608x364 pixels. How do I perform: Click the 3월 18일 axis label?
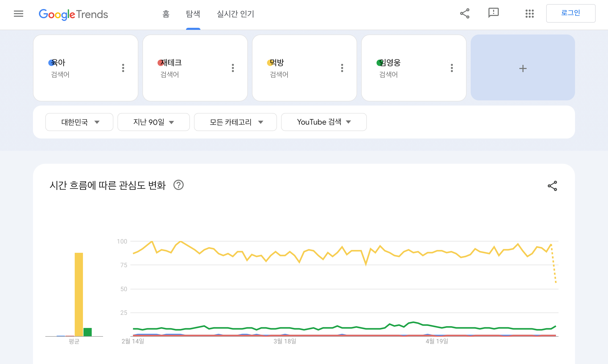coord(285,341)
